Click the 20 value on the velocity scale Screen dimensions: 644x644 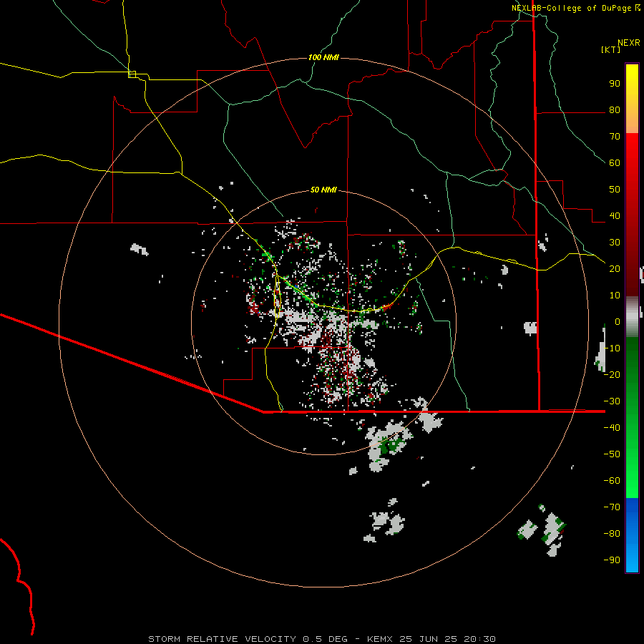pyautogui.click(x=615, y=269)
